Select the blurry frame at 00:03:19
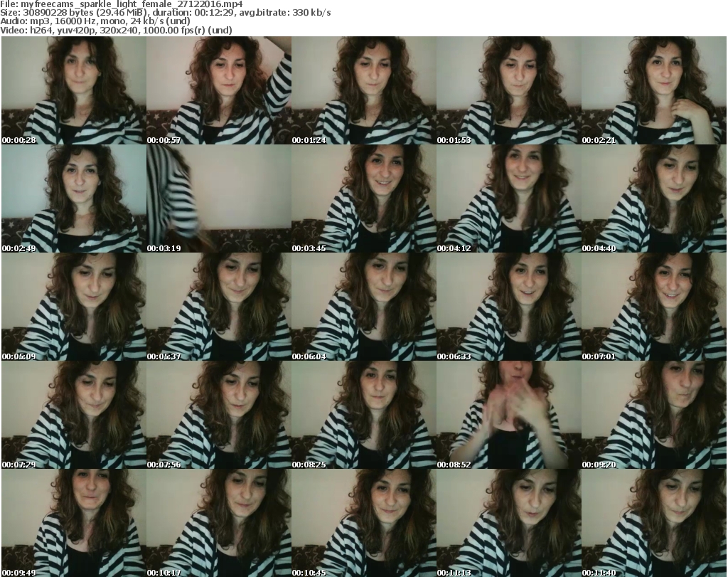The width and height of the screenshot is (728, 577). click(218, 198)
